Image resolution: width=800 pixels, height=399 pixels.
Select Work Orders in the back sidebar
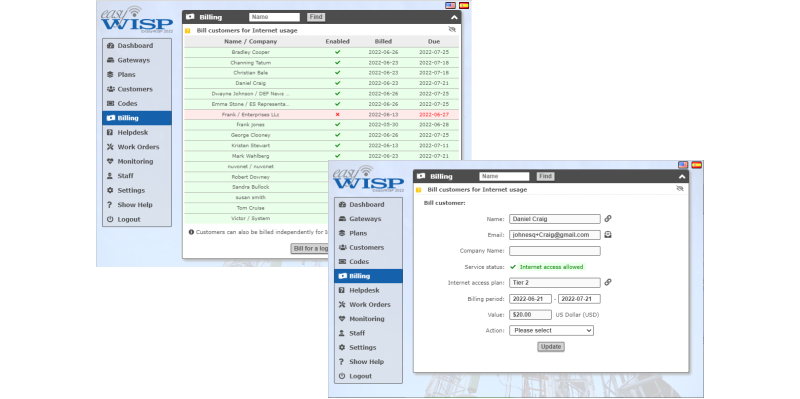(137, 147)
